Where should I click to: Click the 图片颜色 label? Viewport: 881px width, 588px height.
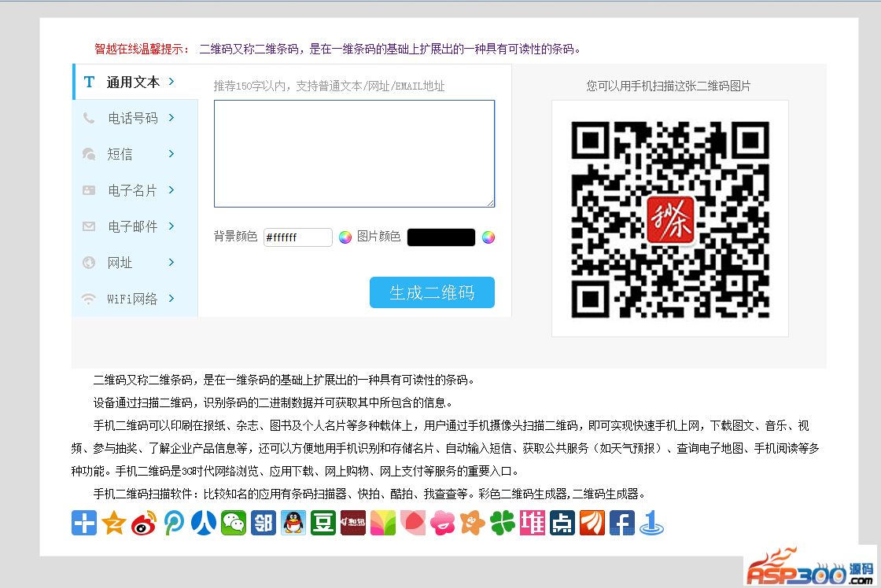pyautogui.click(x=379, y=237)
